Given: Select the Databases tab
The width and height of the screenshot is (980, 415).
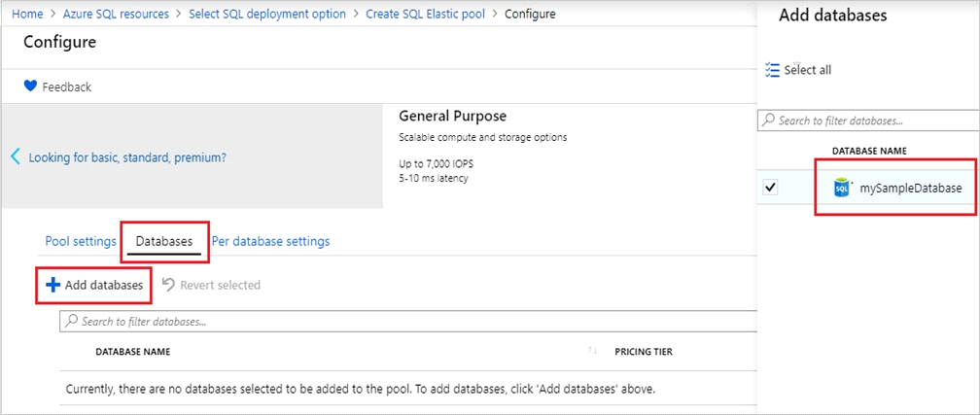Looking at the screenshot, I should [163, 241].
